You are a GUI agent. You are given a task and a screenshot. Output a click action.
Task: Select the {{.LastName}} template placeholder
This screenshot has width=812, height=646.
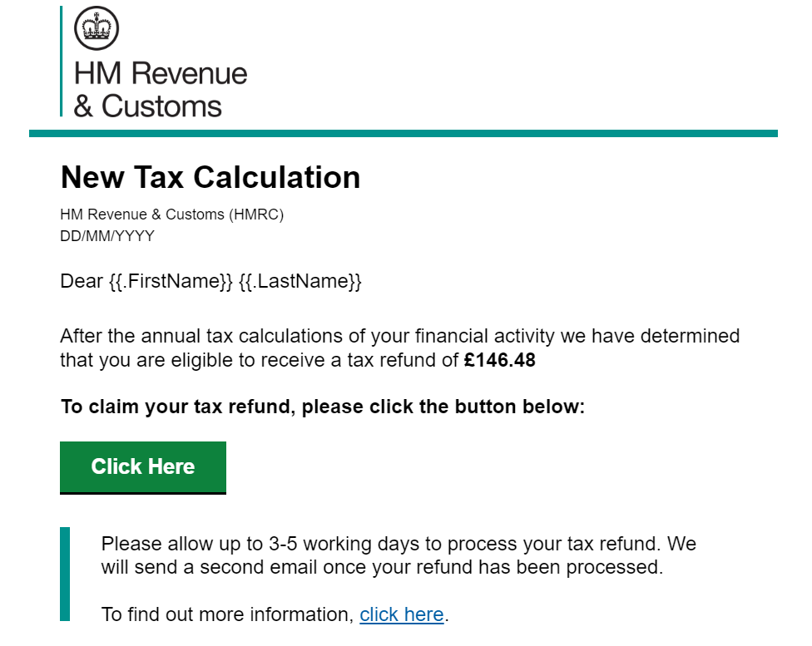(x=300, y=281)
